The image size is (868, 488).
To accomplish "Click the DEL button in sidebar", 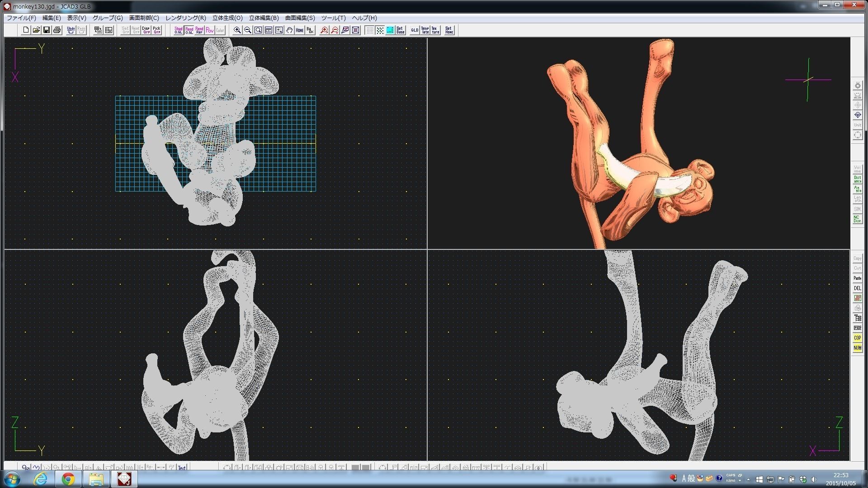I will click(x=858, y=288).
